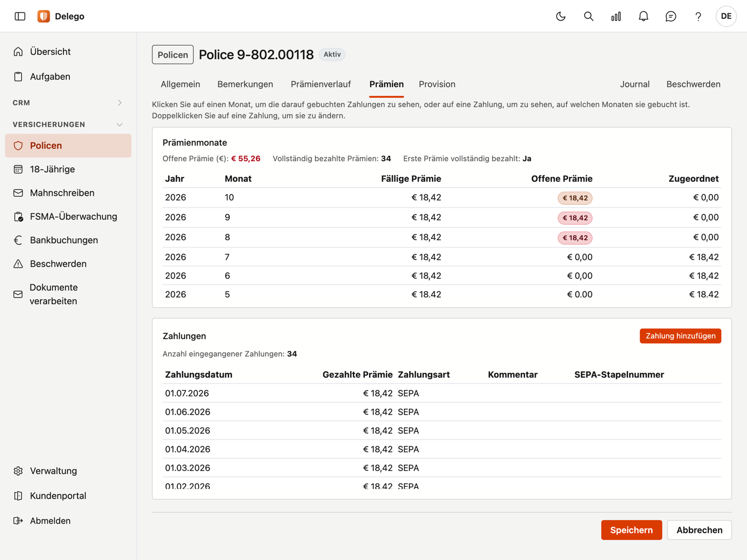Click open premium badge for month 8
Screen dimensions: 747x560
[575, 238]
